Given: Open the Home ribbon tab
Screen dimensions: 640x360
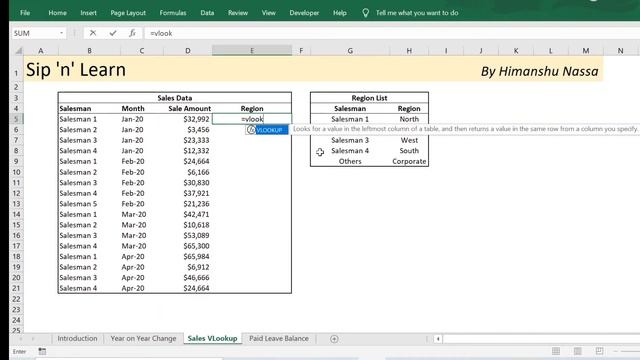Looking at the screenshot, I should 58,13.
